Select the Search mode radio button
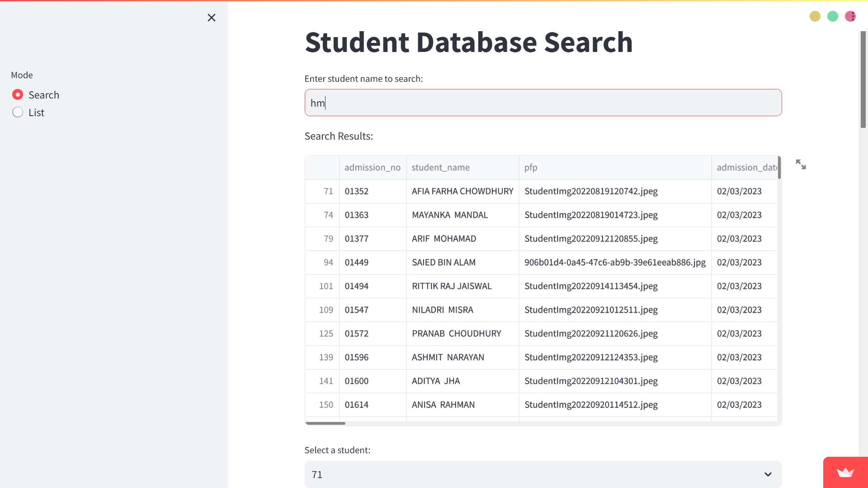The image size is (868, 488). tap(18, 94)
